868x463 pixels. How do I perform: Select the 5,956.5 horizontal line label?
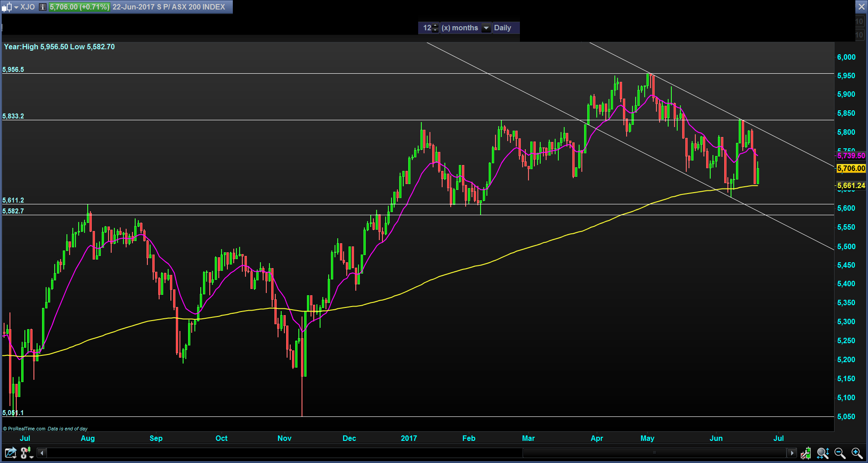(x=13, y=70)
